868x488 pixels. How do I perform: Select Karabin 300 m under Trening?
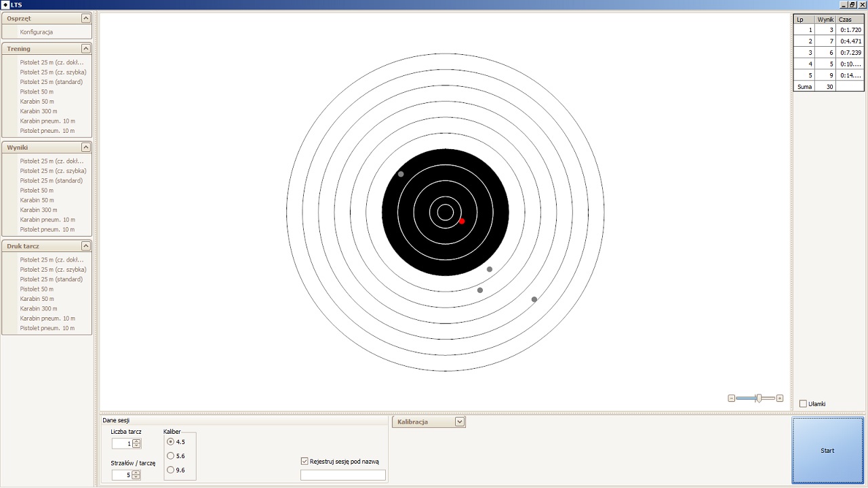point(39,111)
